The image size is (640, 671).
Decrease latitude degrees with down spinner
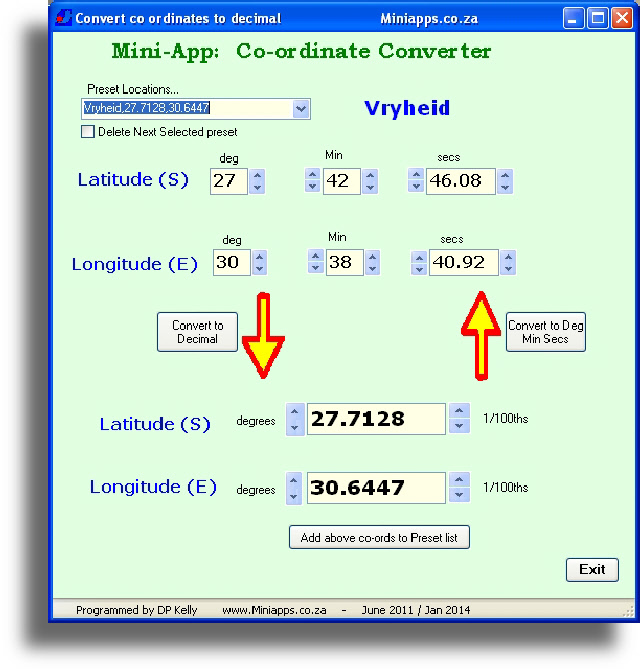coord(258,187)
